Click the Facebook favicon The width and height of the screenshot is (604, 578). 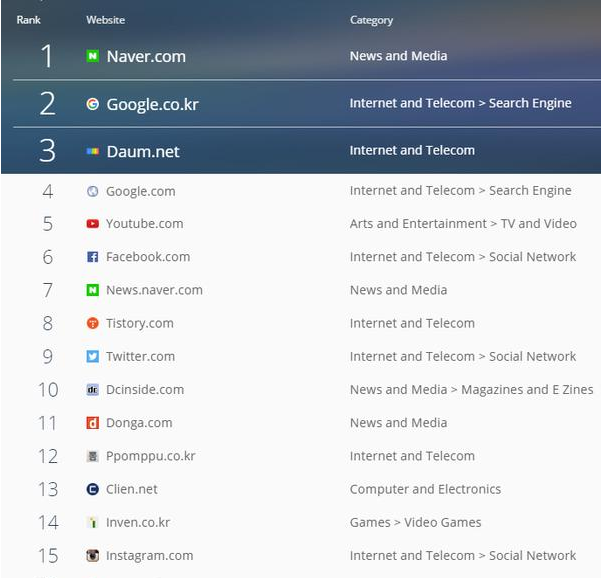92,257
